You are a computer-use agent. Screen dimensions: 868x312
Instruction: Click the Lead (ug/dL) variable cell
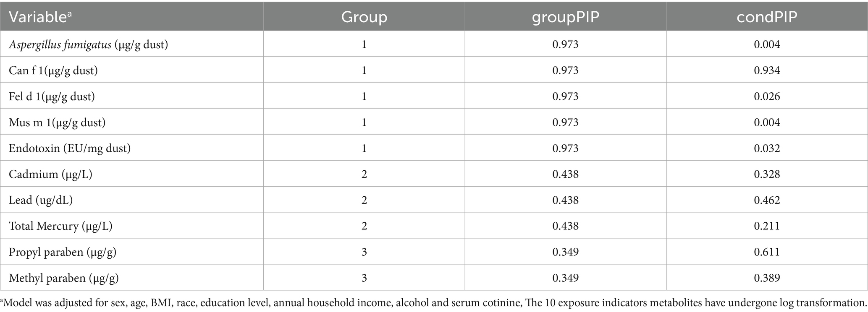click(x=41, y=200)
